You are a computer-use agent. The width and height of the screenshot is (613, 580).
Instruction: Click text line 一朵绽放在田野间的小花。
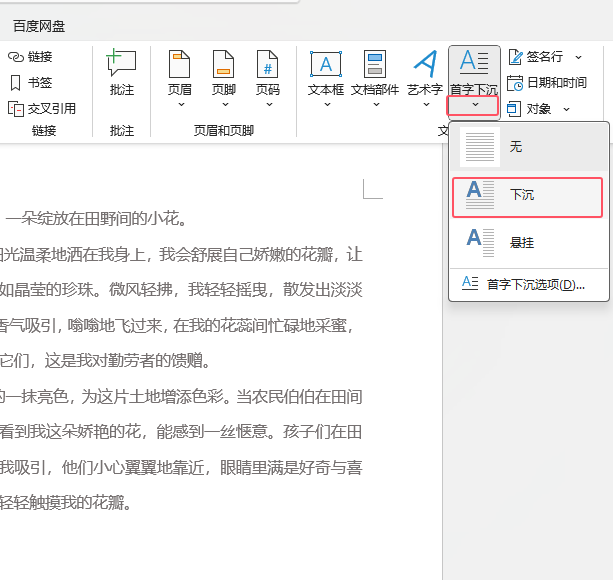[97, 218]
